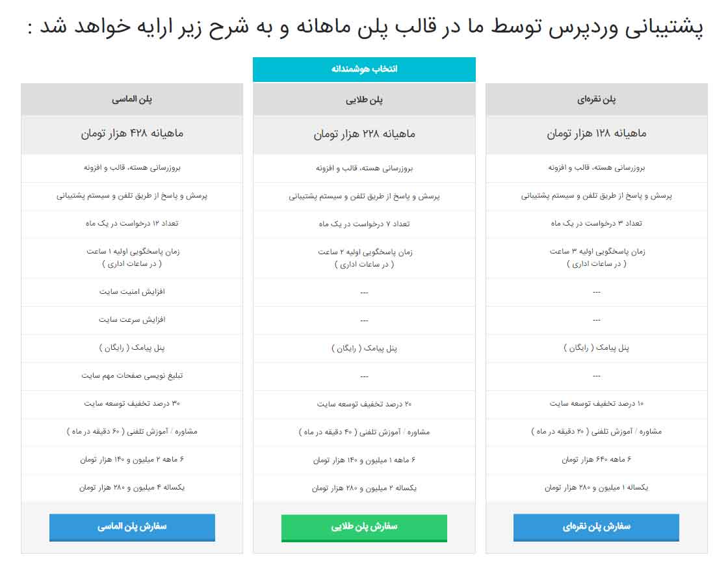Viewport: 728px width, 565px height.
Task: Click the cyan "انتخاب هوشمندانه" banner
Action: pyautogui.click(x=364, y=69)
